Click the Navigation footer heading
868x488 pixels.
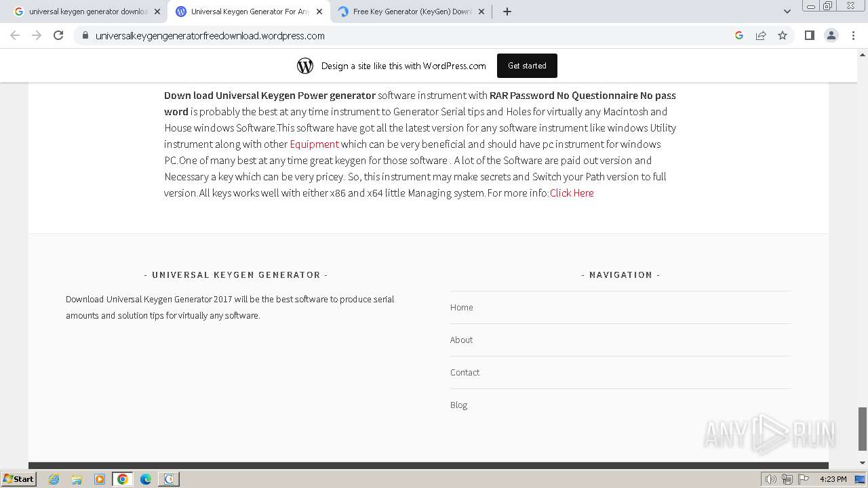(620, 274)
